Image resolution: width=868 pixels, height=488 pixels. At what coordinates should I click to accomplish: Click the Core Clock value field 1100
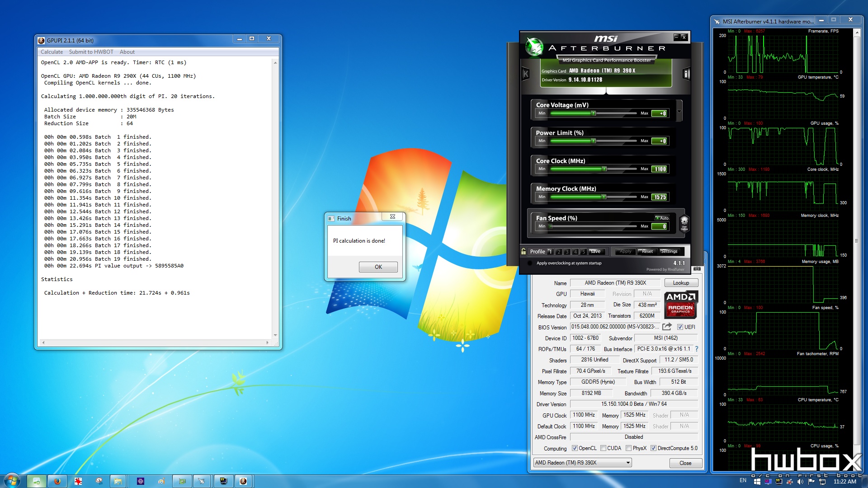pyautogui.click(x=660, y=169)
